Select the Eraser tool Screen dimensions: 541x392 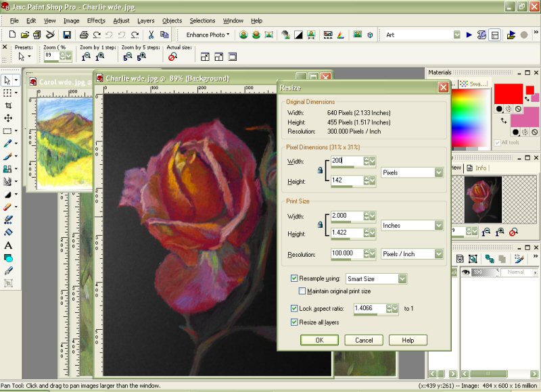click(x=7, y=207)
